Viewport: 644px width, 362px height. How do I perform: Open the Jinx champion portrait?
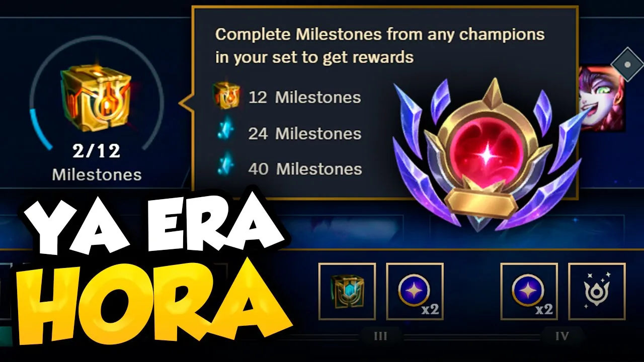(x=603, y=99)
